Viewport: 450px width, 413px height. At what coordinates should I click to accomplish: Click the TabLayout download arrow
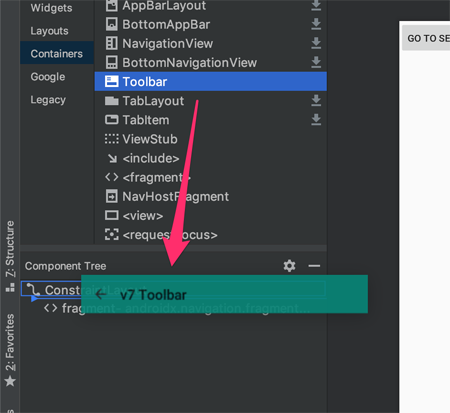coord(316,101)
